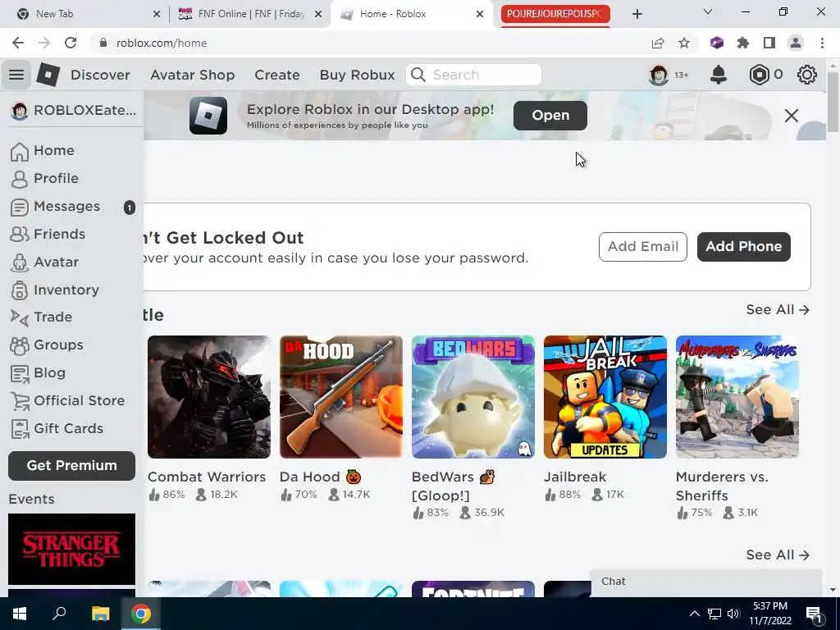Image resolution: width=840 pixels, height=630 pixels.
Task: Show hidden system tray icons
Action: pyautogui.click(x=694, y=614)
